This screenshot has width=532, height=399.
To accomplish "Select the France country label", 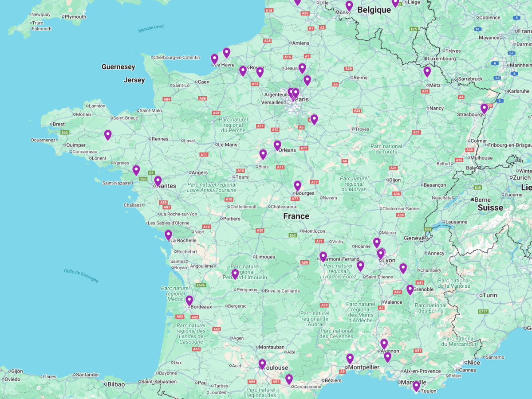I will (x=296, y=216).
